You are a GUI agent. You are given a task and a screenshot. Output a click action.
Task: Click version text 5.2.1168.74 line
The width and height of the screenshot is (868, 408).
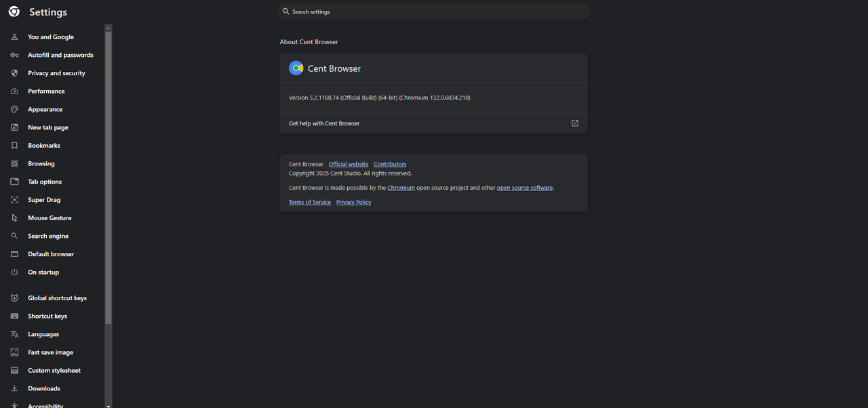click(380, 98)
